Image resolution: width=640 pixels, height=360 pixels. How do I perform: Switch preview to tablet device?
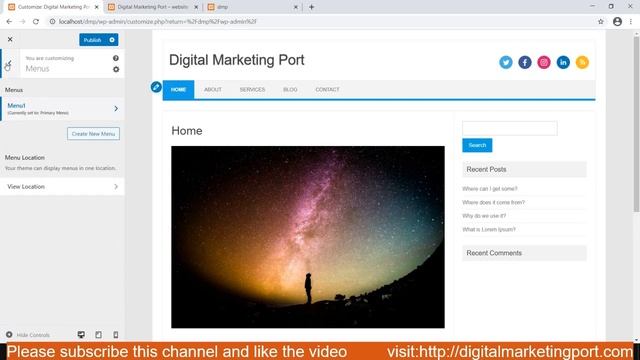[x=98, y=335]
